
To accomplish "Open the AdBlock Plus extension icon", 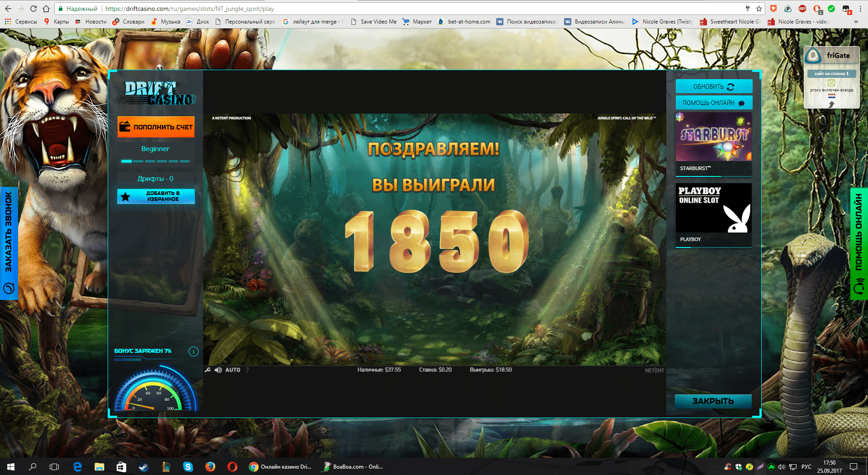I will pos(802,9).
